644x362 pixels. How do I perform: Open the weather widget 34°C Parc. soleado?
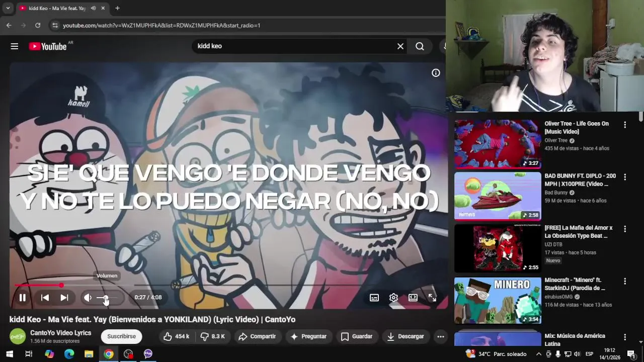tap(496, 354)
